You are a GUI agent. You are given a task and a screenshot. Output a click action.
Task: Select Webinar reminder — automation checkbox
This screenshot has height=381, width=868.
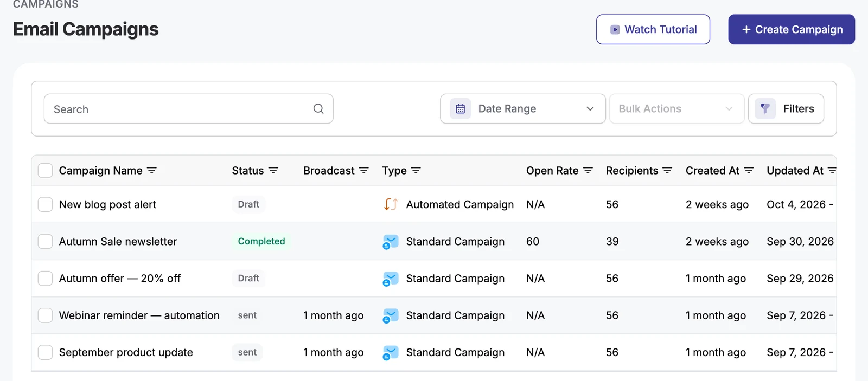(x=46, y=315)
